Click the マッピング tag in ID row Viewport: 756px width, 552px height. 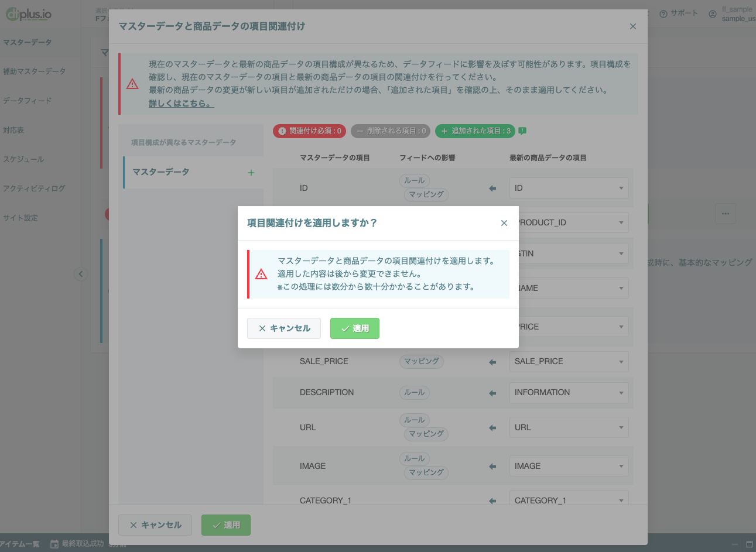point(426,194)
